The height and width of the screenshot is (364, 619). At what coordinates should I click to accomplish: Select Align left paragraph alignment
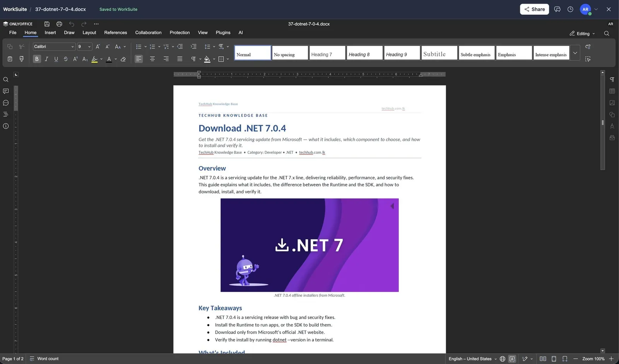139,59
